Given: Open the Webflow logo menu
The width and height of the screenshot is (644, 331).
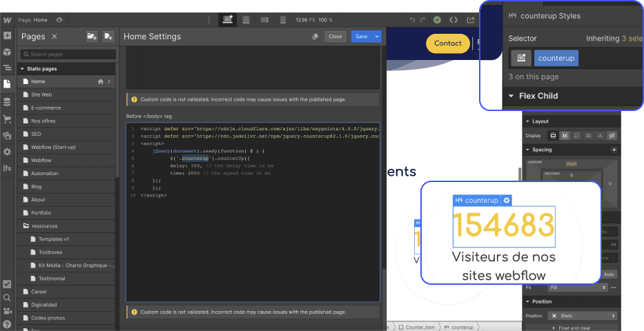Looking at the screenshot, I should tap(8, 20).
